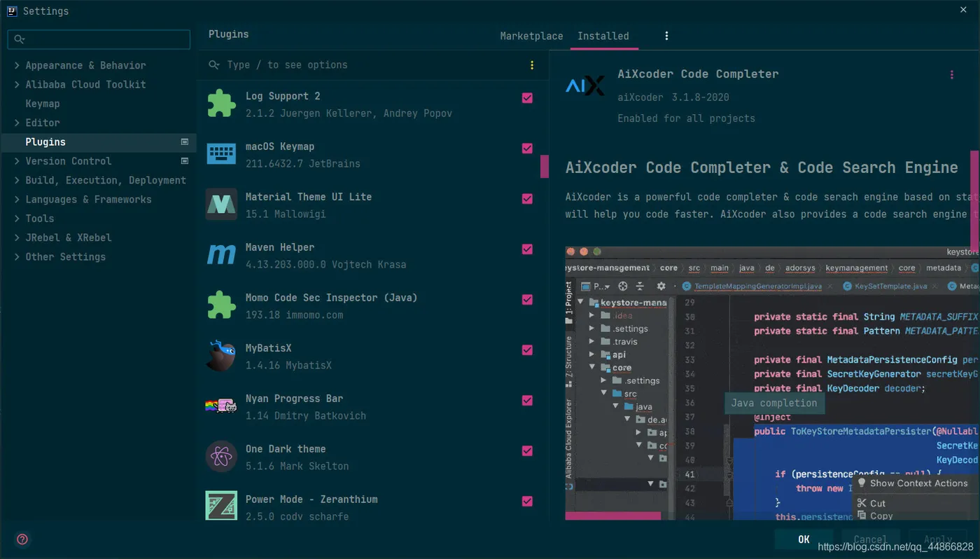
Task: Click the Nyan Progress Bar cat icon
Action: click(221, 406)
